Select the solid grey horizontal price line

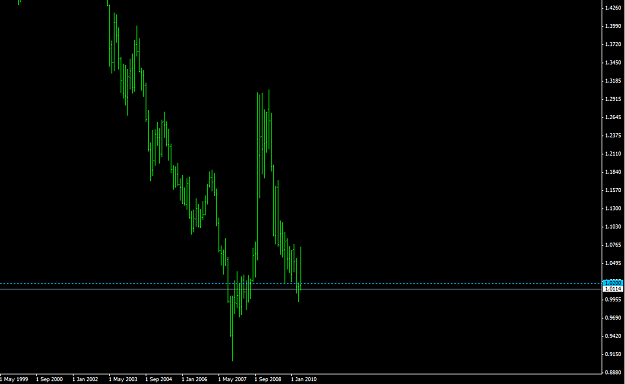point(301,289)
